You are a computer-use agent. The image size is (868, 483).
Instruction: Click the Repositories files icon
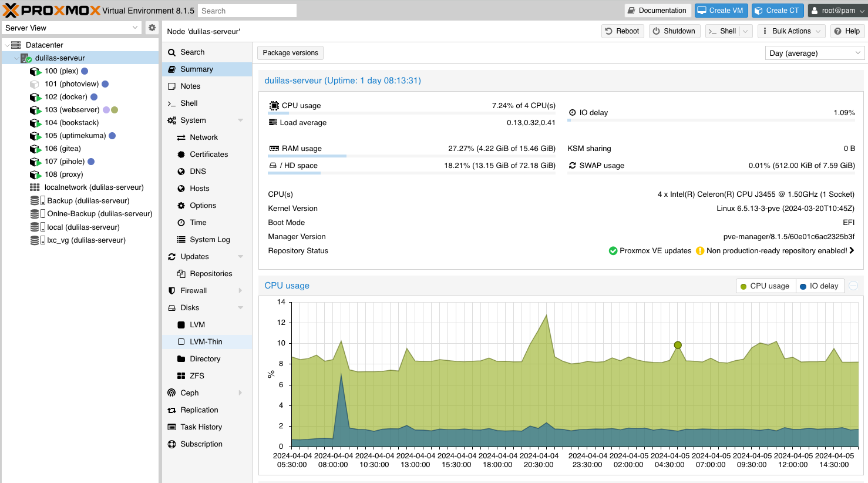coord(181,274)
